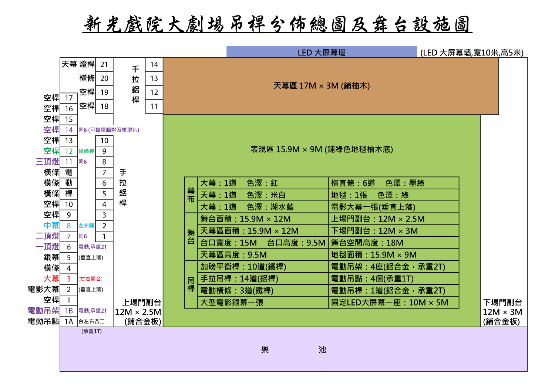Click the 下場門副台 12M × 3M label
555x392 pixels.
coord(502,312)
